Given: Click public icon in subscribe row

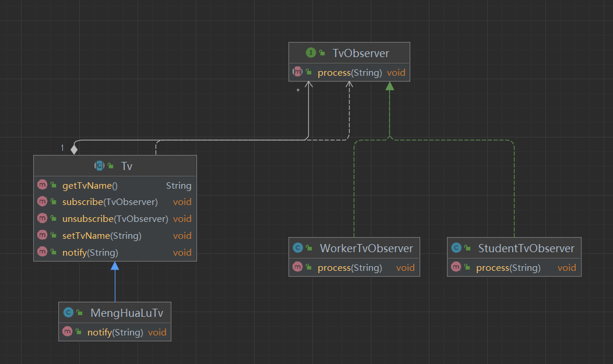Looking at the screenshot, I should (x=54, y=202).
